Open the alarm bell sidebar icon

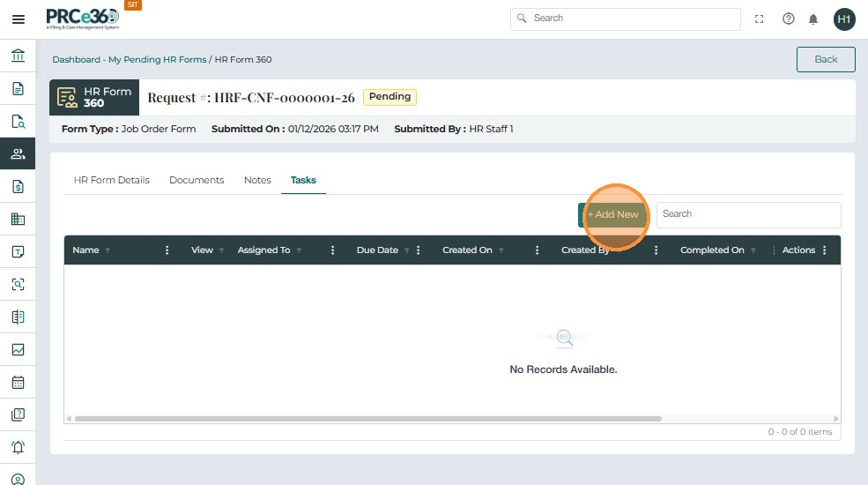pos(18,447)
